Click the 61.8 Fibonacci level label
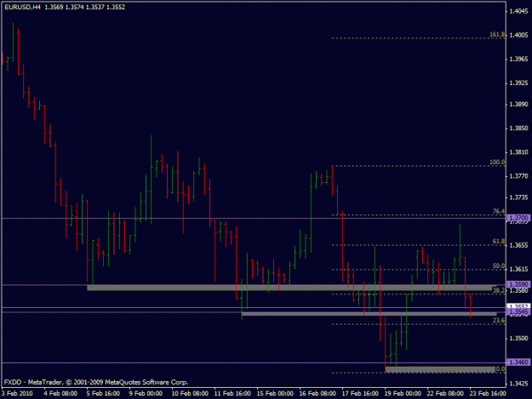 pos(499,242)
